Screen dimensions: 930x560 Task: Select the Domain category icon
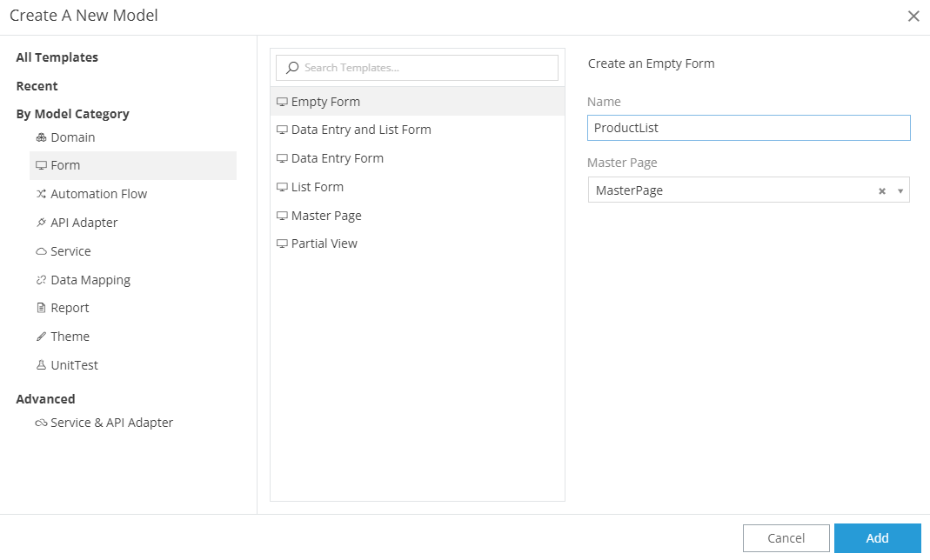pyautogui.click(x=41, y=137)
